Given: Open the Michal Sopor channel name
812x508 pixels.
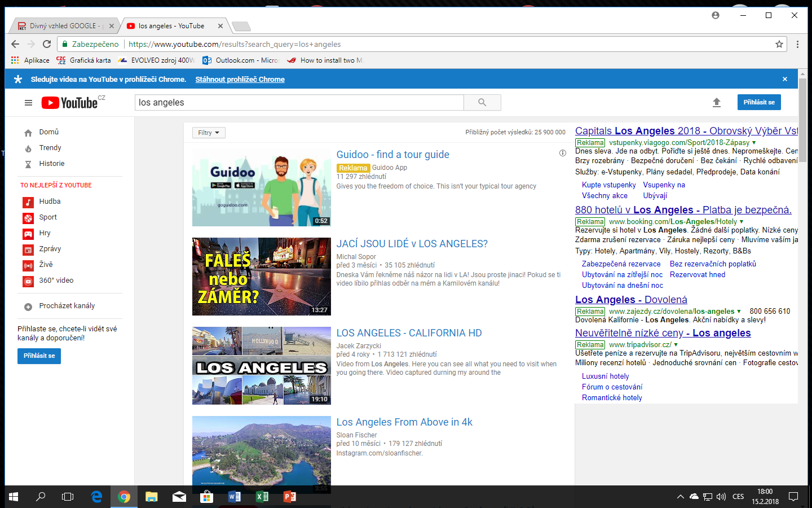Looking at the screenshot, I should [356, 257].
